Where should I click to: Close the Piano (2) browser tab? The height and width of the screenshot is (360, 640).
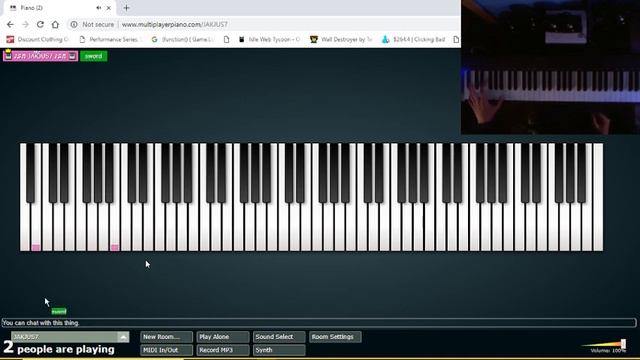109,8
